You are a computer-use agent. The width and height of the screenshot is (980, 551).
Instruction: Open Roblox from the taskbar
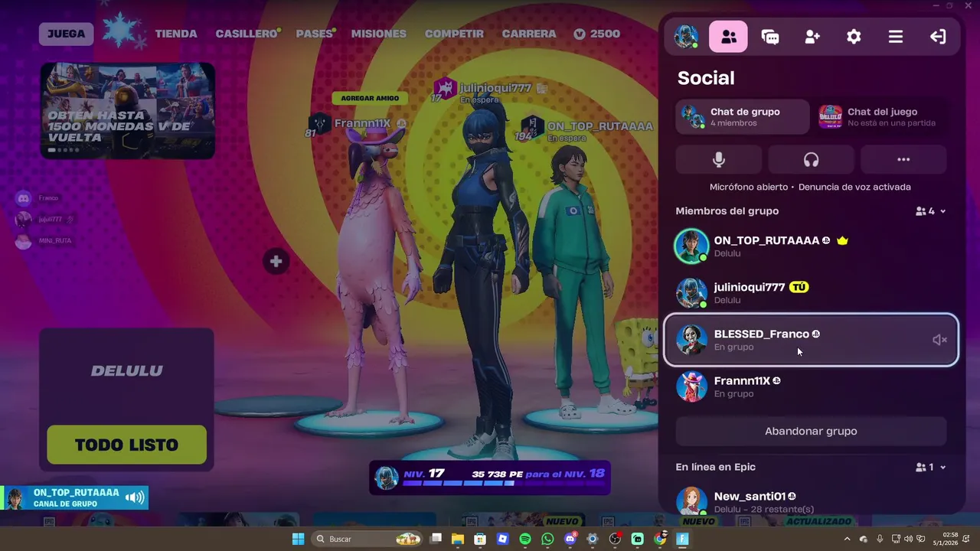[x=502, y=539]
